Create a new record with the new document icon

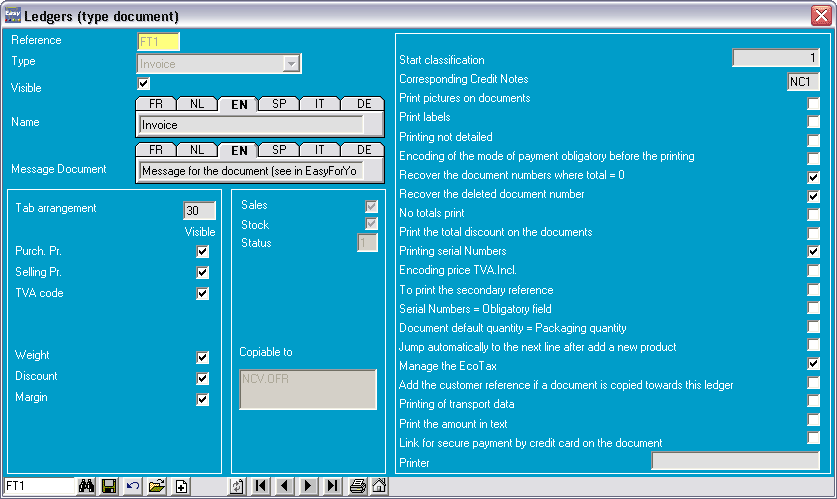click(181, 487)
